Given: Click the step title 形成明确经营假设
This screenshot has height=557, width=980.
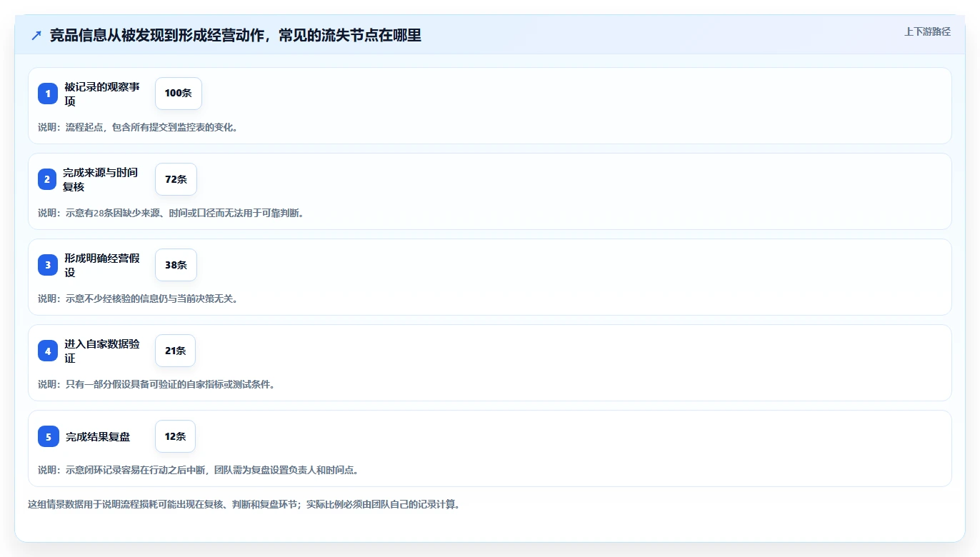Looking at the screenshot, I should click(x=102, y=265).
